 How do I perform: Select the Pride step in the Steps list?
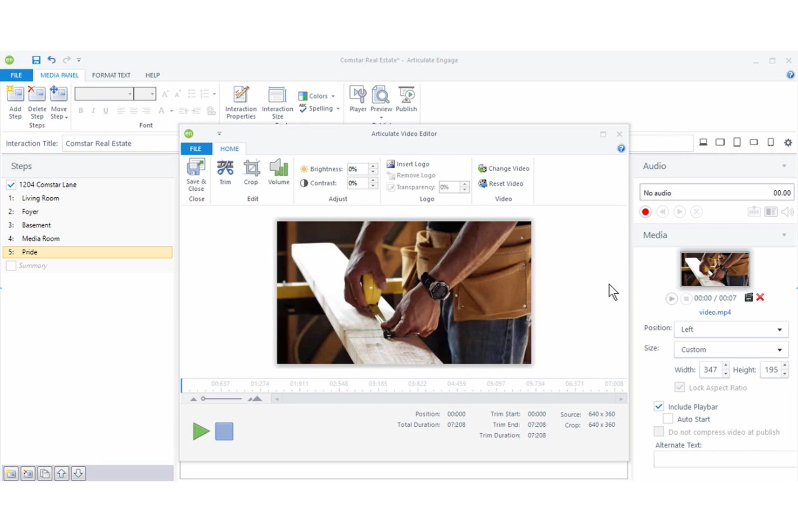(30, 252)
